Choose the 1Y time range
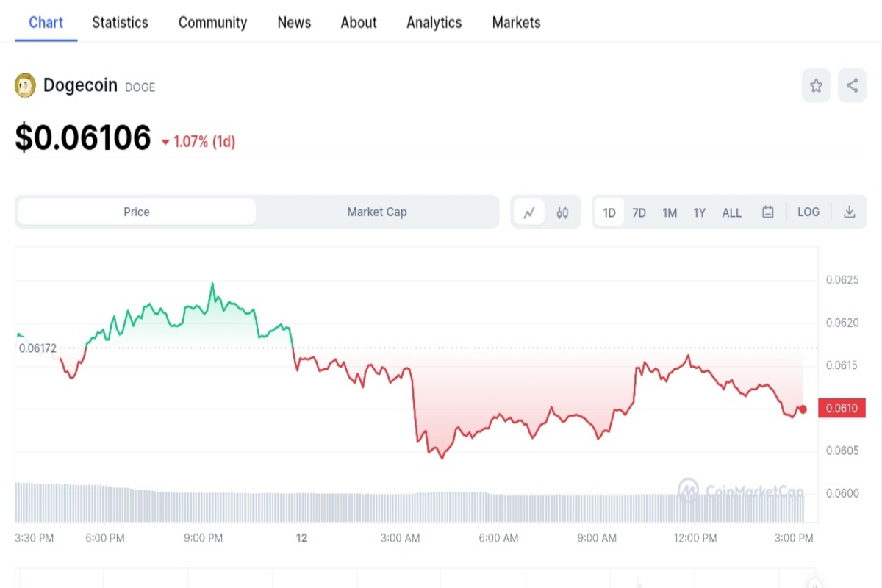Viewport: 882px width, 588px height. (700, 212)
